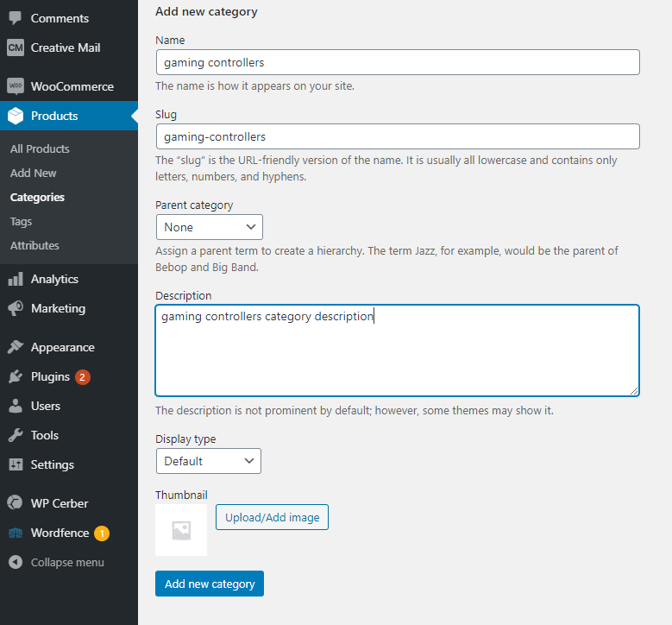Click the Description text area
The height and width of the screenshot is (625, 672).
398,350
